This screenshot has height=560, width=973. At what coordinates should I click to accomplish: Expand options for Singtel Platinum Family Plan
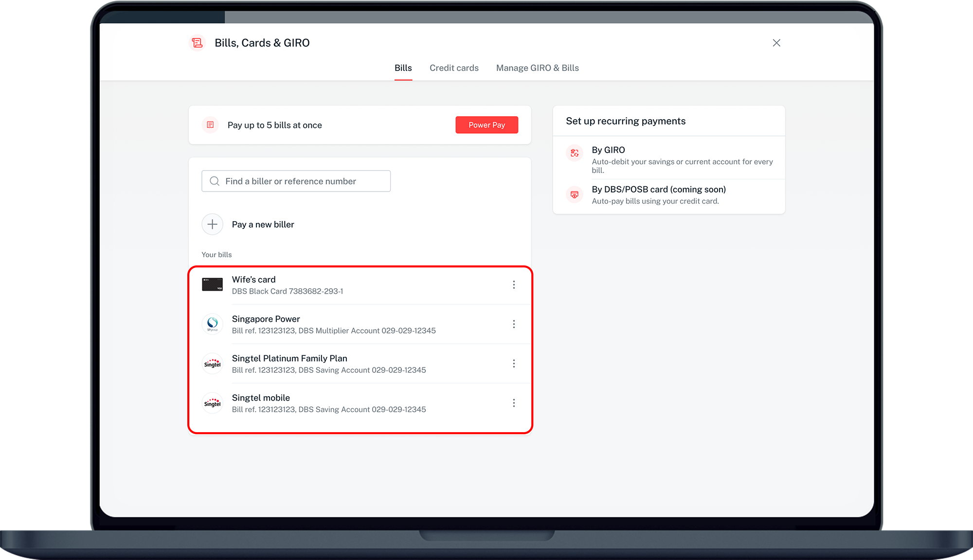coord(514,364)
